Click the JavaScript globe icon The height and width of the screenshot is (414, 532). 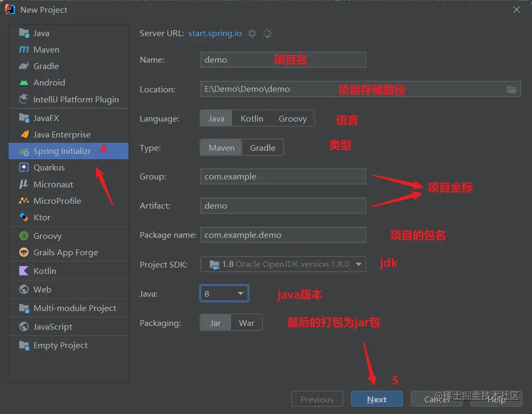(24, 326)
